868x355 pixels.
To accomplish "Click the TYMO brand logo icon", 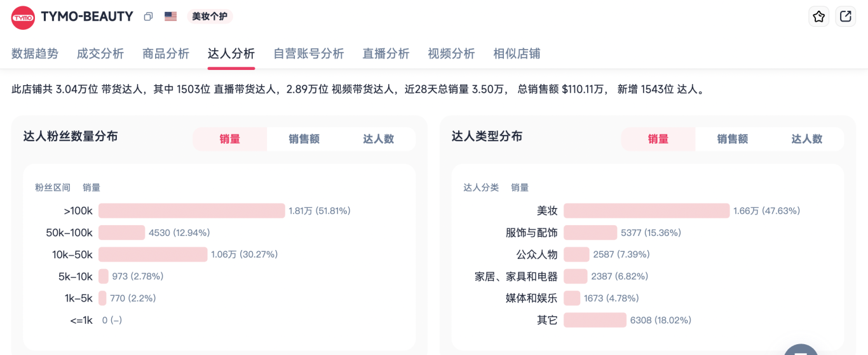I will click(23, 17).
